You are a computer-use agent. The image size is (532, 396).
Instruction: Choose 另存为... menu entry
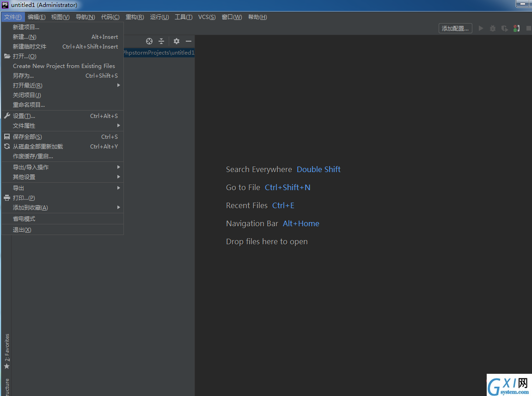tap(62, 76)
